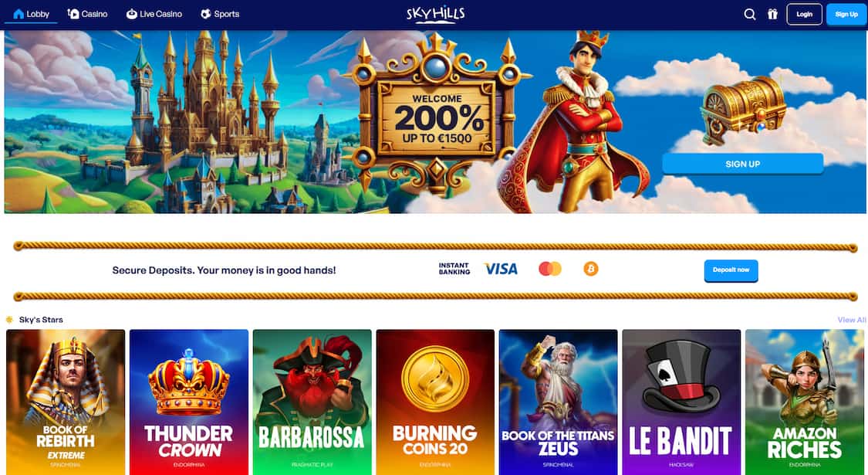The width and height of the screenshot is (868, 475).
Task: Click the Instant Banking logo
Action: coord(454,269)
